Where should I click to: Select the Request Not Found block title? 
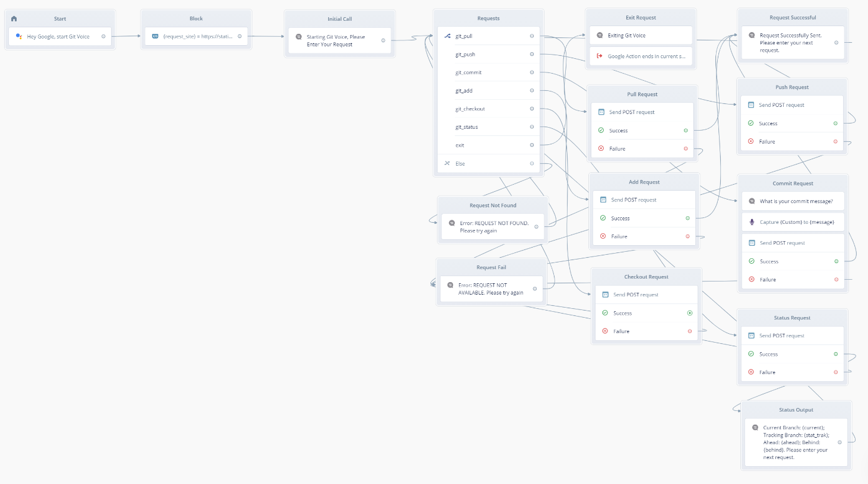(x=493, y=205)
